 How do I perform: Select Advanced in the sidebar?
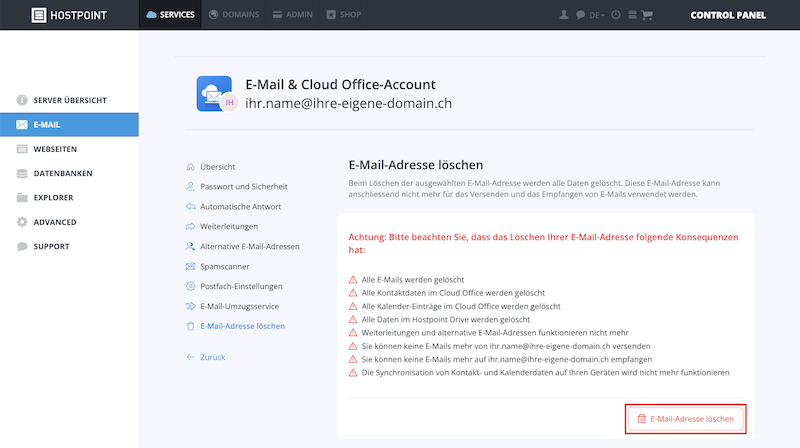tap(69, 222)
